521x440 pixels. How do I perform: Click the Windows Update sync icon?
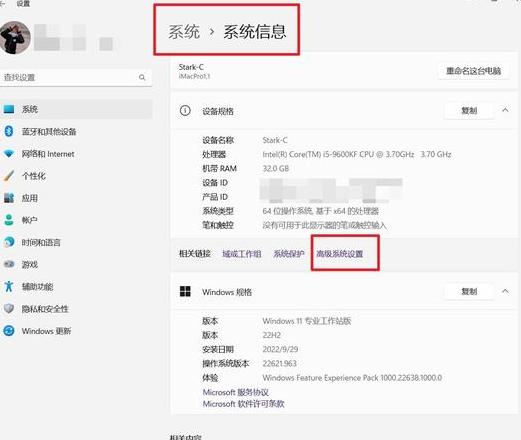click(x=9, y=331)
